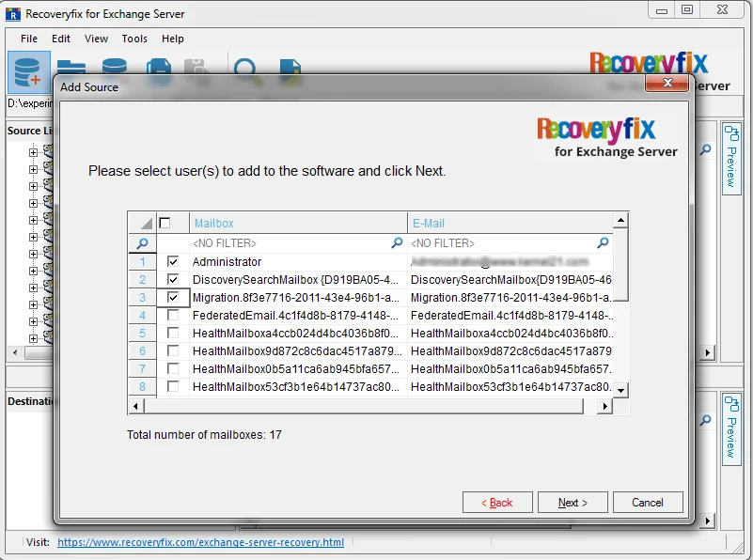Check the HealthMailbox9d872c8c row checkbox
This screenshot has height=560, width=753.
[173, 350]
